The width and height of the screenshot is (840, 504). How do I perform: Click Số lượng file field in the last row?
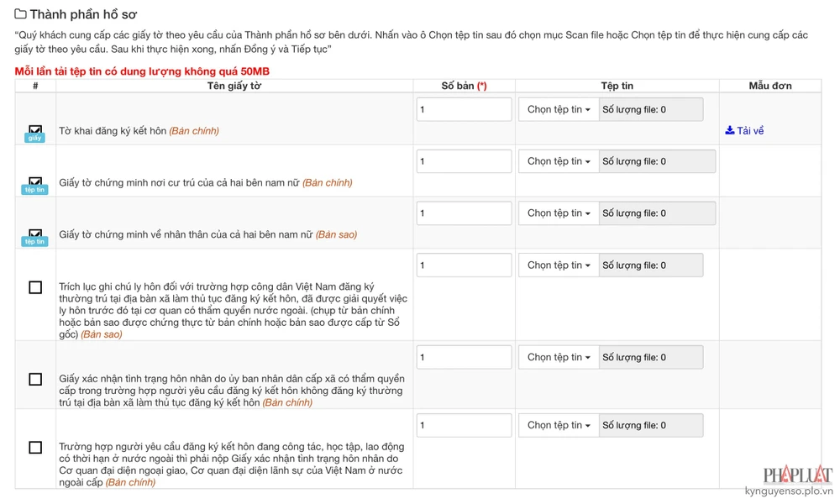pos(651,425)
